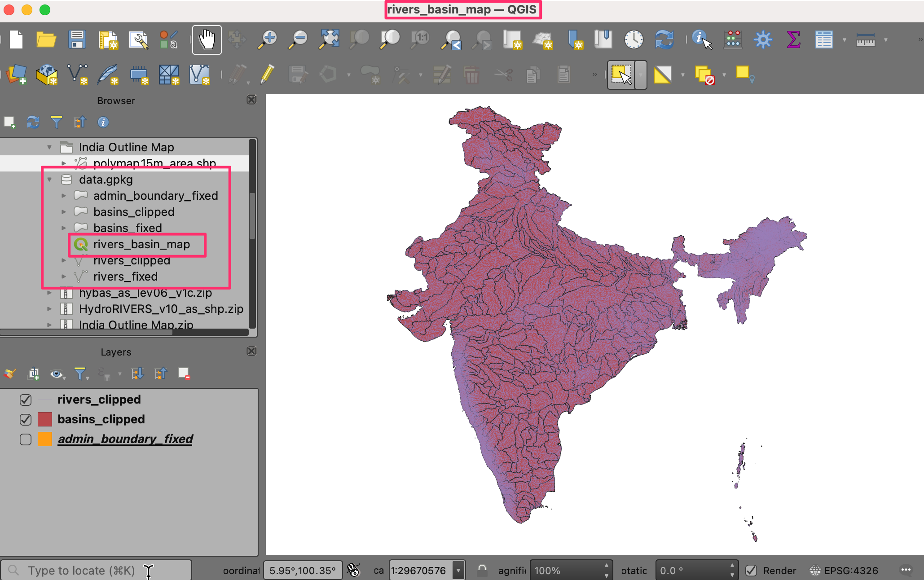Click the Type to locate search field

(x=81, y=571)
